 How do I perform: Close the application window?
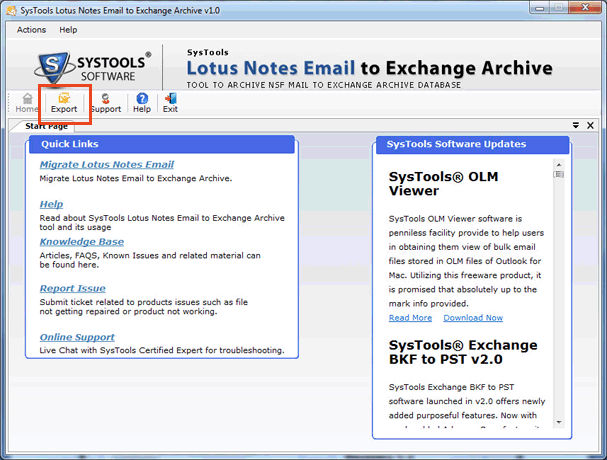coord(585,7)
